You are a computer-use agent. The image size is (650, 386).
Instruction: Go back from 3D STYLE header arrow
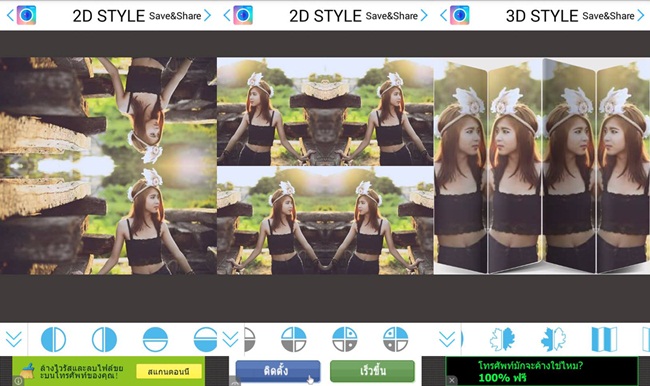coord(443,16)
